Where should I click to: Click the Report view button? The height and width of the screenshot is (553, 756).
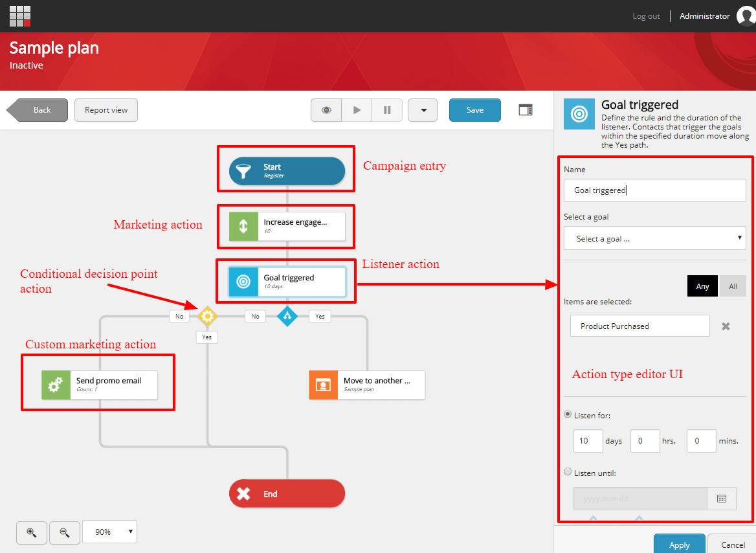[x=106, y=110]
